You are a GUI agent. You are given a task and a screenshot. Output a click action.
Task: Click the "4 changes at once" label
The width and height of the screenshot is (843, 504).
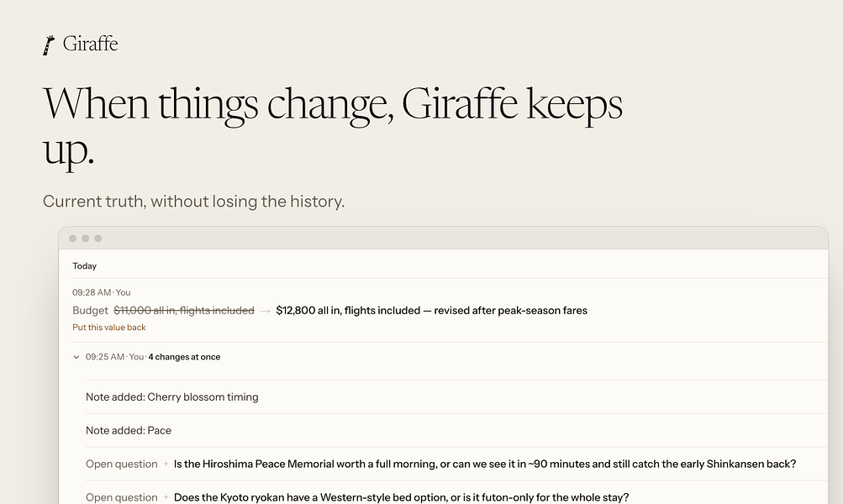pos(184,357)
